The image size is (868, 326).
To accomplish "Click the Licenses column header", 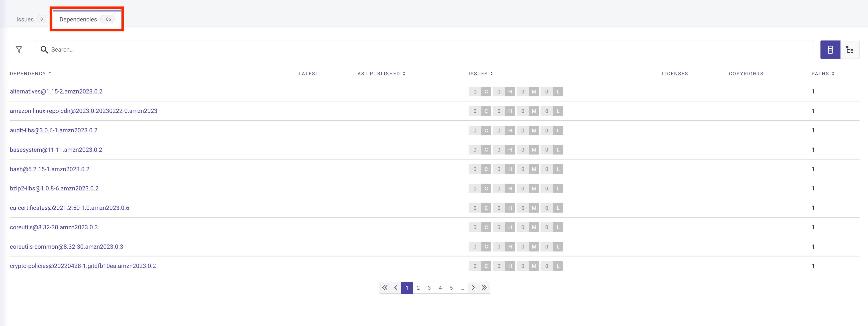I will (675, 74).
